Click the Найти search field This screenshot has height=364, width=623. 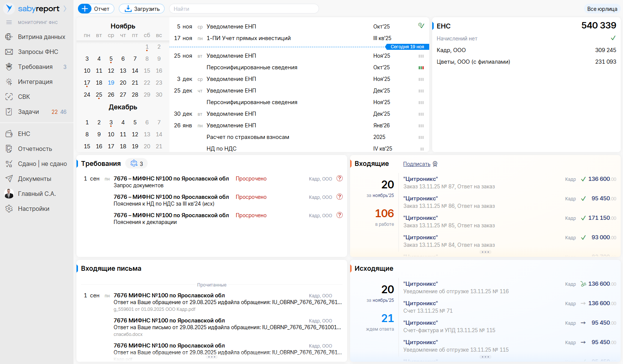coord(244,9)
